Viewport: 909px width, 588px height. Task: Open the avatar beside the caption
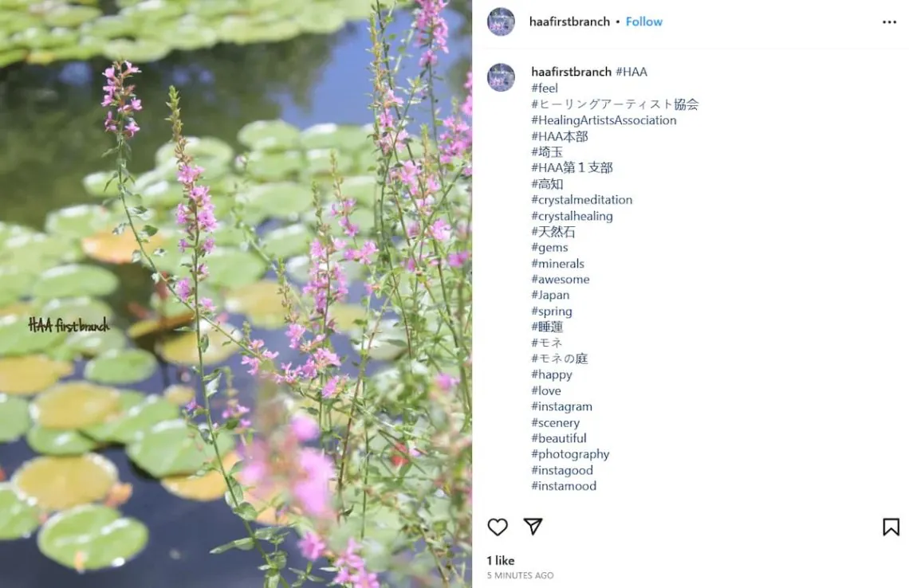(501, 77)
